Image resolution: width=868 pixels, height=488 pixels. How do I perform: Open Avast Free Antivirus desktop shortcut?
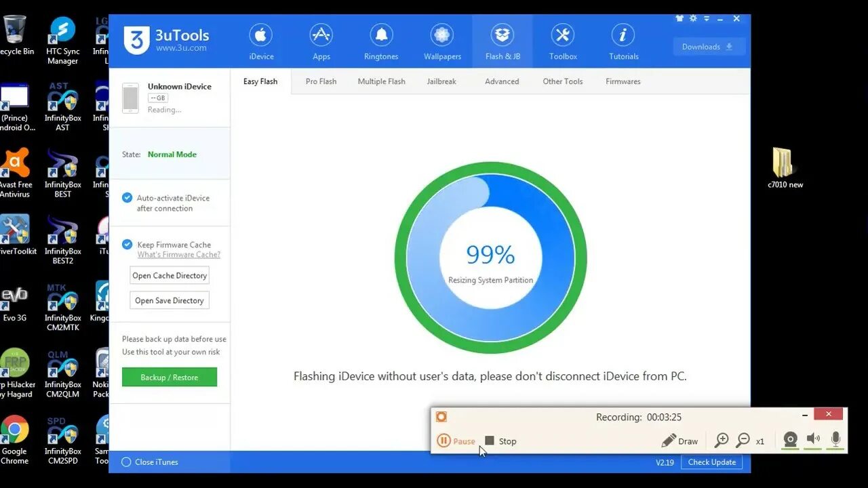[x=14, y=174]
